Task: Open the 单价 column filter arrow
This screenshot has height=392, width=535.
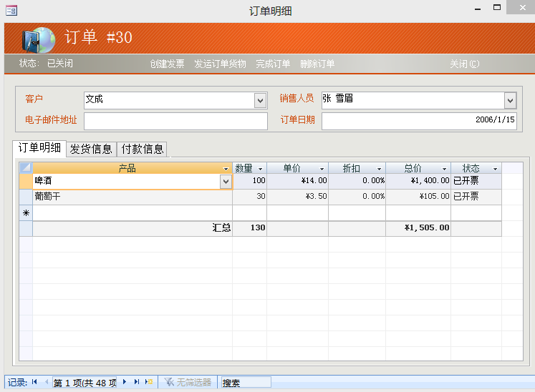Action: [x=322, y=169]
